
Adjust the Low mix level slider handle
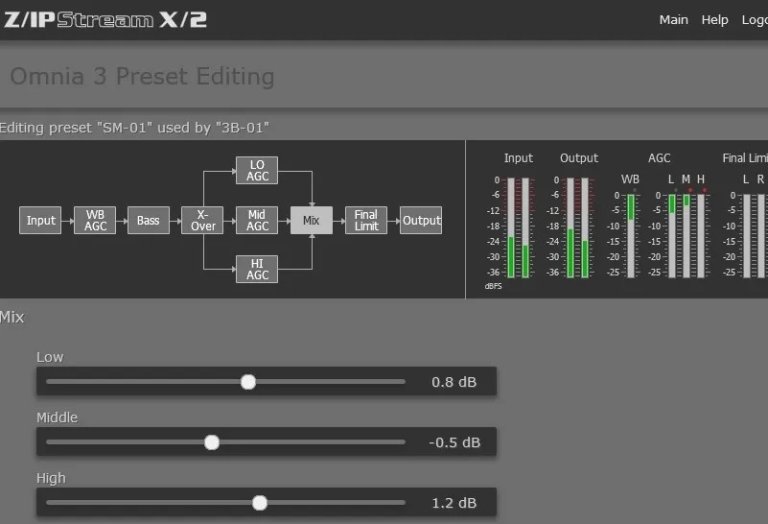click(248, 382)
